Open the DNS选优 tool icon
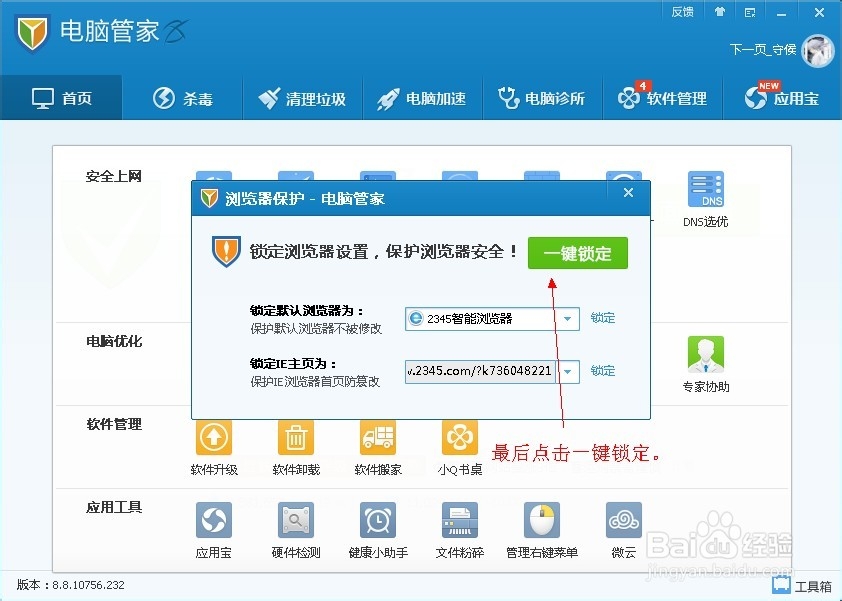The image size is (842, 601). 706,189
